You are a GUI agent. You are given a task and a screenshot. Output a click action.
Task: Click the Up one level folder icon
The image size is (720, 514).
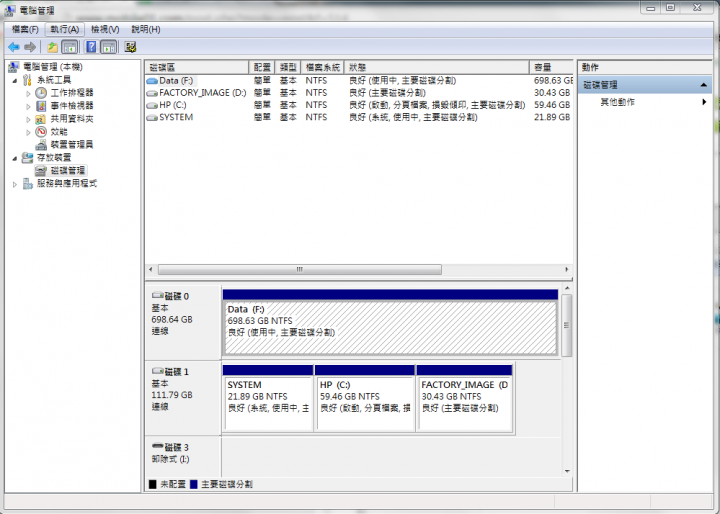52,47
